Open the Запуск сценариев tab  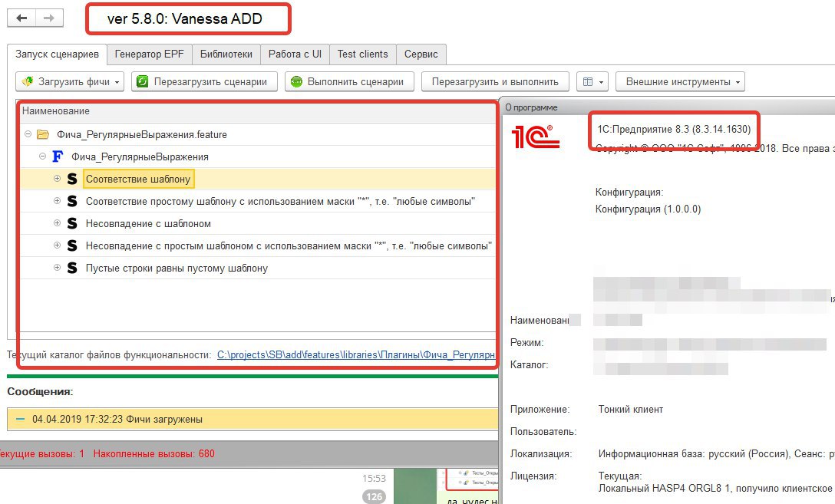point(57,54)
